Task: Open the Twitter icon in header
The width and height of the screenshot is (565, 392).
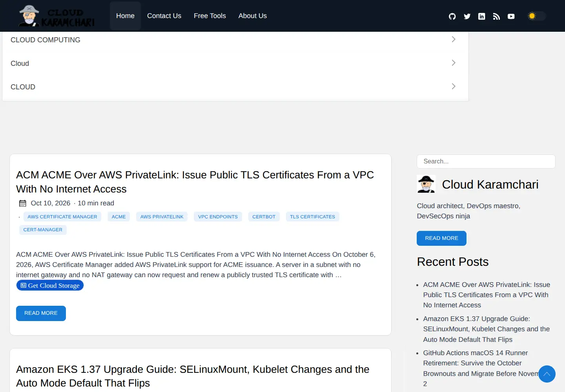Action: (x=467, y=16)
